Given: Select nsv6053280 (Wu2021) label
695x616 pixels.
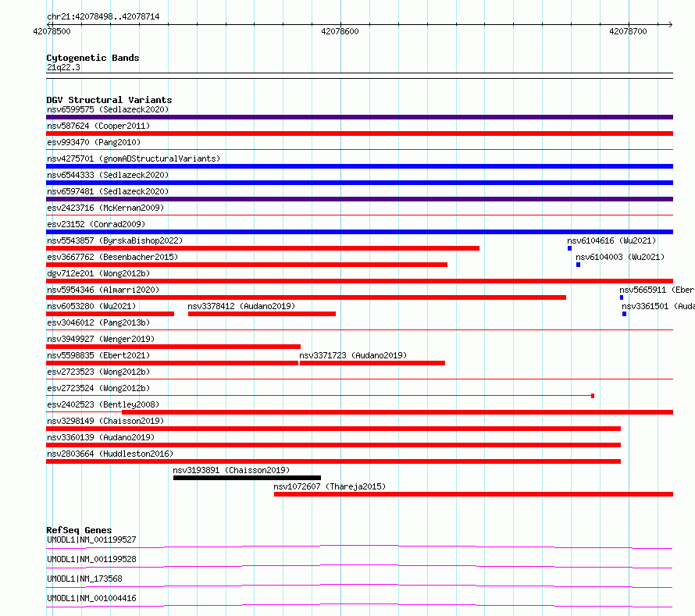Looking at the screenshot, I should [91, 306].
